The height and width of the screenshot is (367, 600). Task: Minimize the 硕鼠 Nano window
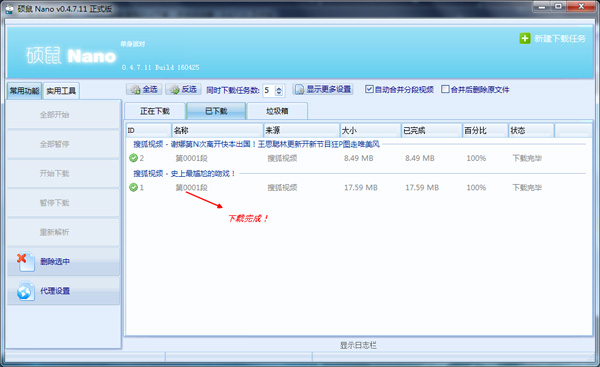[542, 7]
